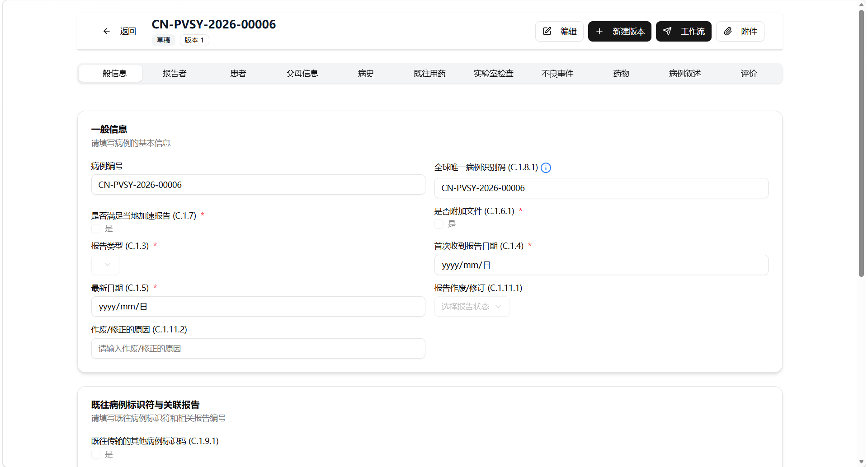The height and width of the screenshot is (467, 868).
Task: Open the 报告类型 (C.1.3) dropdown
Action: 105,265
